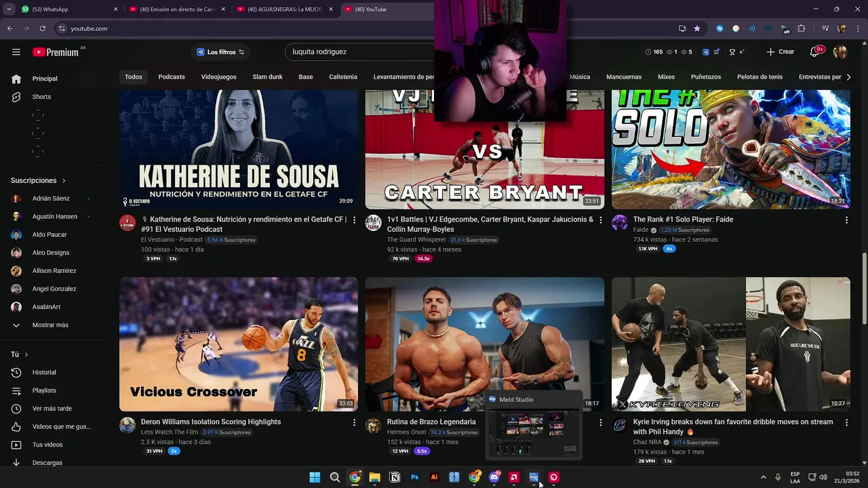Screen dimensions: 868x488
Task: Open Adrián Sáenz subscription
Action: pyautogui.click(x=51, y=199)
